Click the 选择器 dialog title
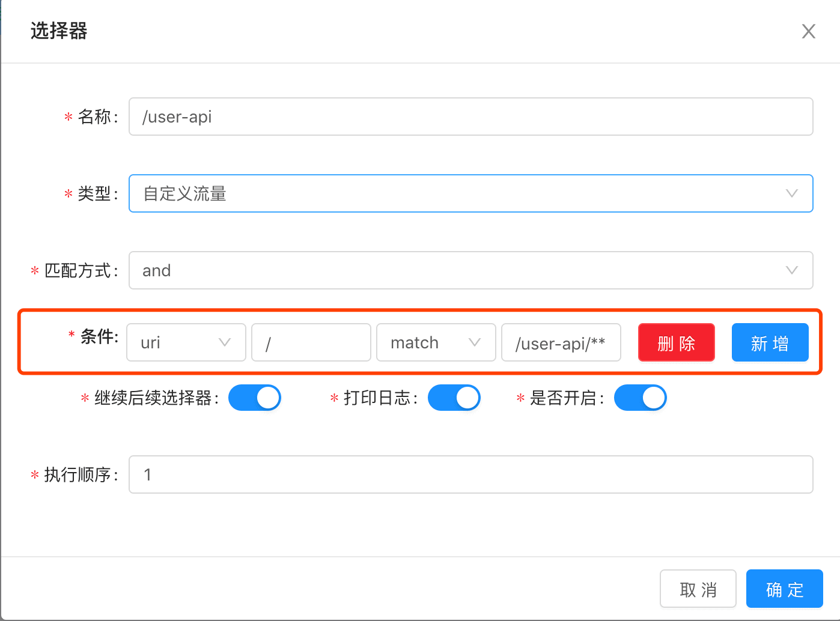Viewport: 840px width, 621px height. 58,31
